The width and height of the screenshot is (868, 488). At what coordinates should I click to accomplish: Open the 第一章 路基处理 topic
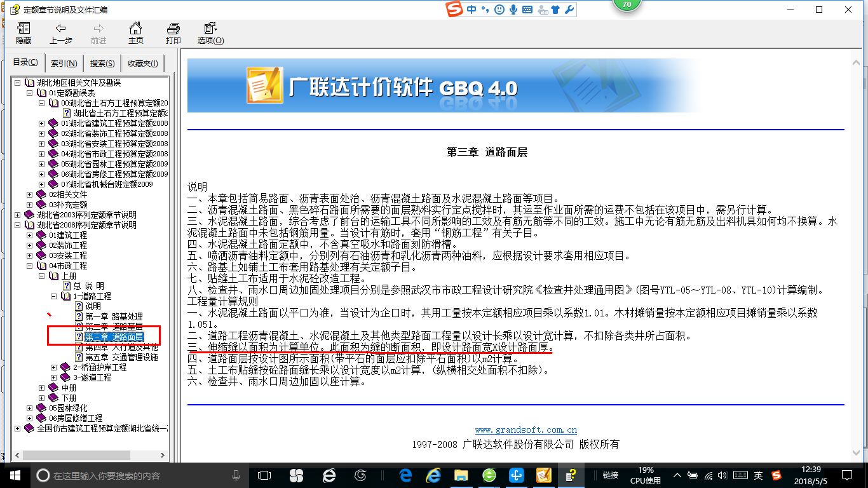[x=114, y=316]
